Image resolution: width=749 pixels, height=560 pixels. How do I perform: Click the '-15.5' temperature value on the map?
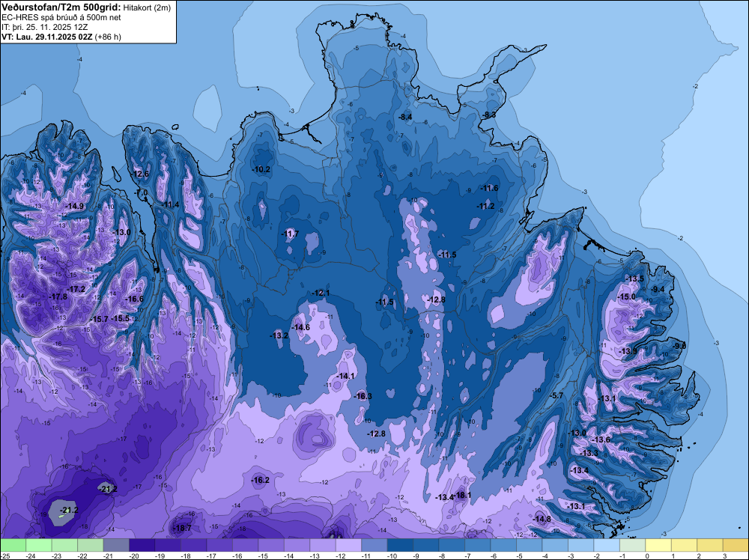(x=121, y=318)
